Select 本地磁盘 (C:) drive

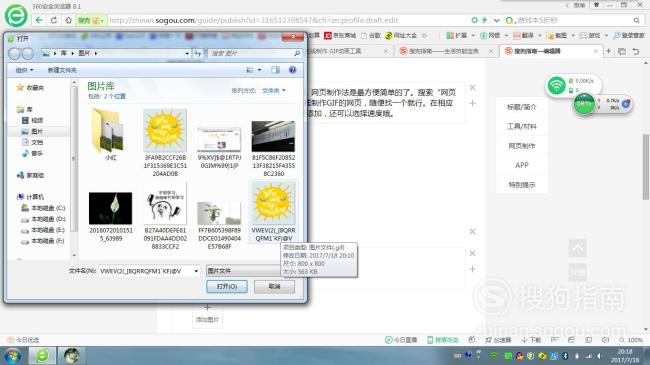pos(43,208)
